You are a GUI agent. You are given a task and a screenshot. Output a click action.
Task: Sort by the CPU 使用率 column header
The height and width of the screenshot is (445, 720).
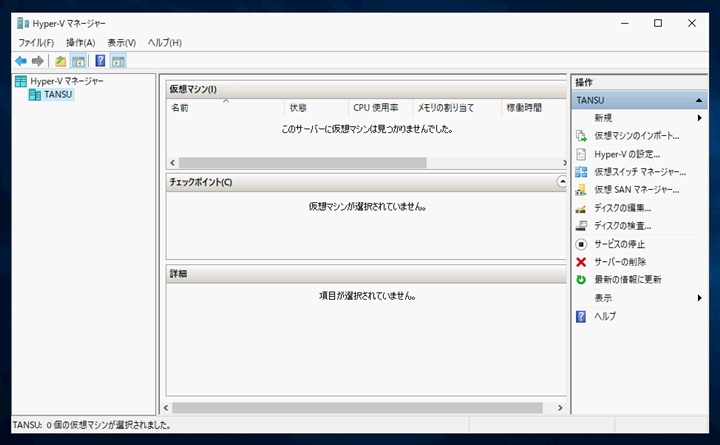pyautogui.click(x=381, y=108)
